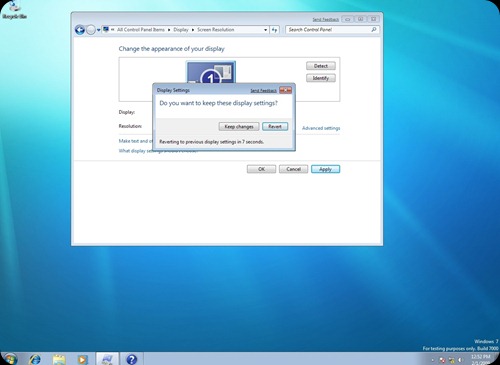Screen dimensions: 500x365
Task: Select All Control Panel Items breadcrumb
Action: (x=141, y=30)
